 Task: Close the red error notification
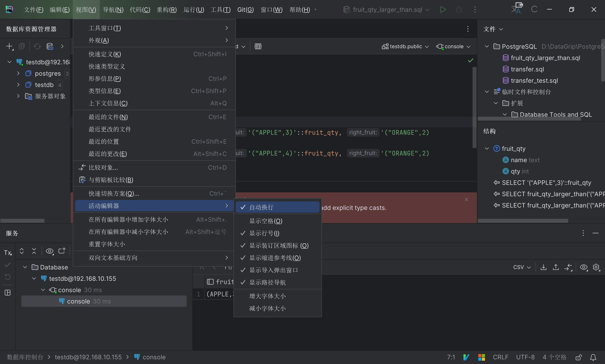467,199
